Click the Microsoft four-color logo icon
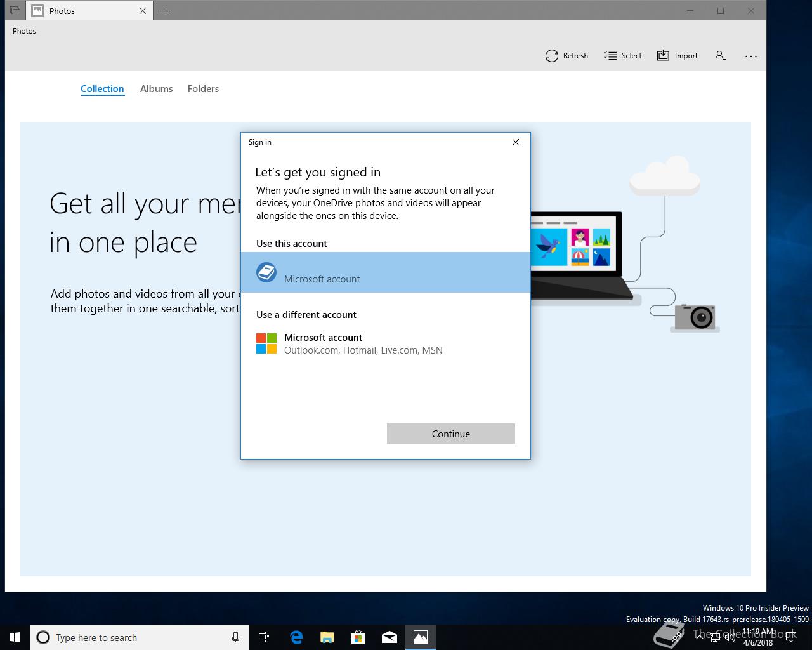Image resolution: width=812 pixels, height=650 pixels. pos(266,343)
